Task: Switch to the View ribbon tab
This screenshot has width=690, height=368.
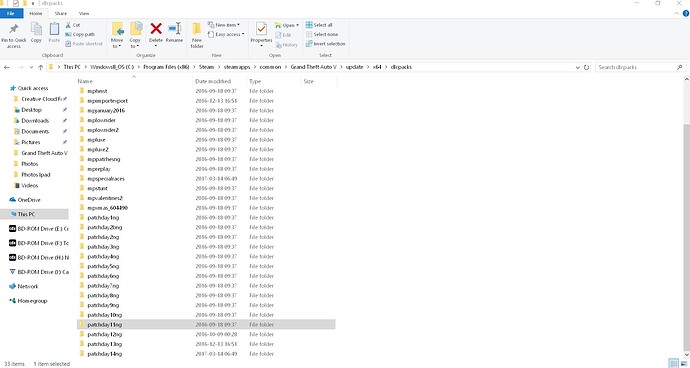Action: (x=84, y=14)
